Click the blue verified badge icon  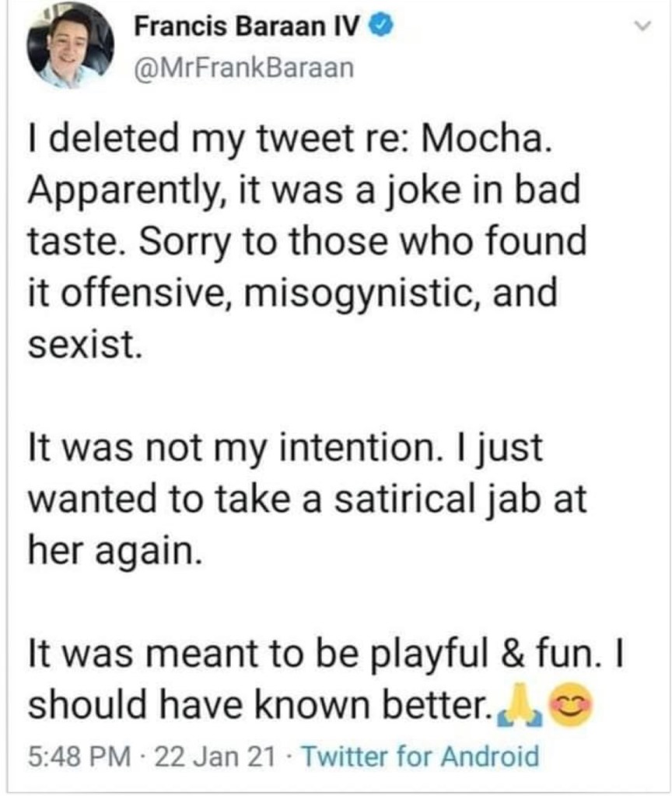coord(380,29)
